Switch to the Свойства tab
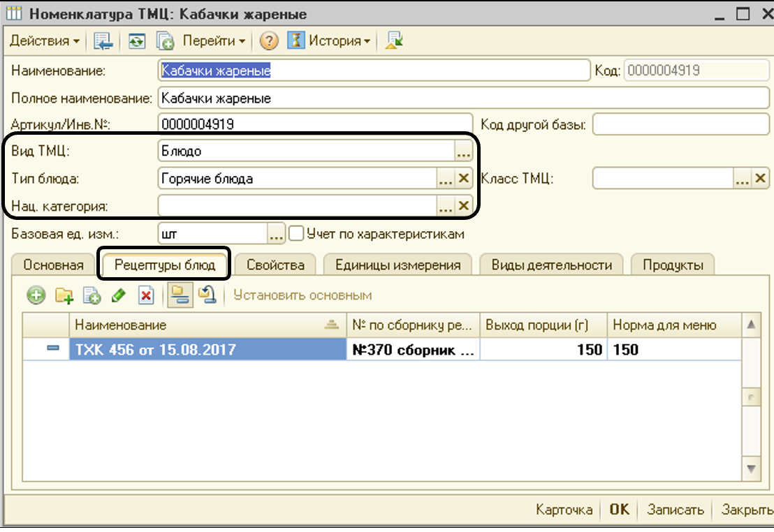Screen dimensions: 774x532 [275, 265]
